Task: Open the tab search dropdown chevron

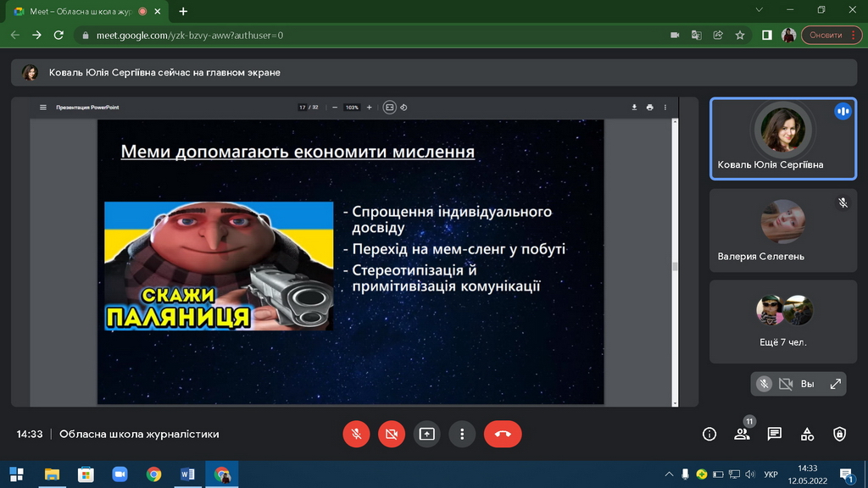Action: 759,10
